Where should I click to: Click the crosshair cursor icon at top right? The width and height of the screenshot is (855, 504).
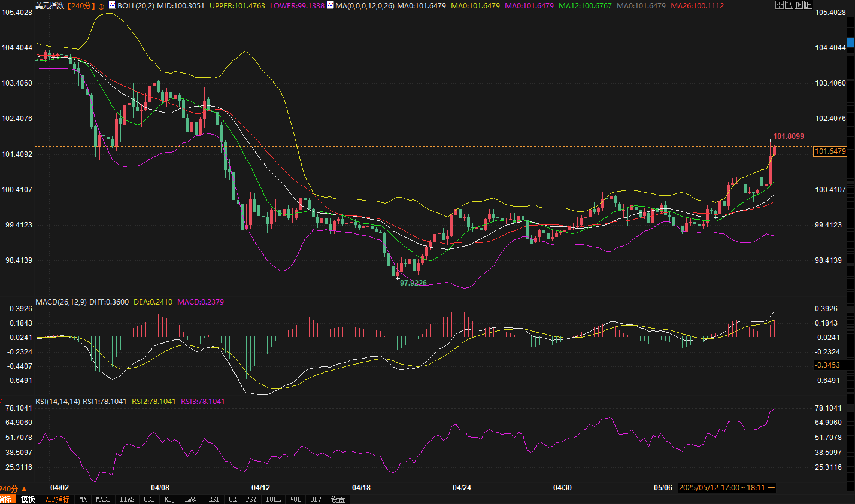780,5
